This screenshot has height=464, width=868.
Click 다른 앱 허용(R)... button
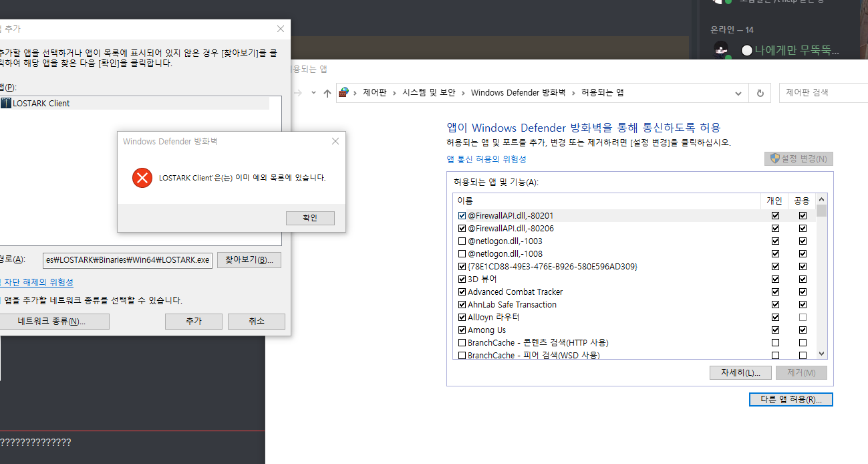coord(791,400)
